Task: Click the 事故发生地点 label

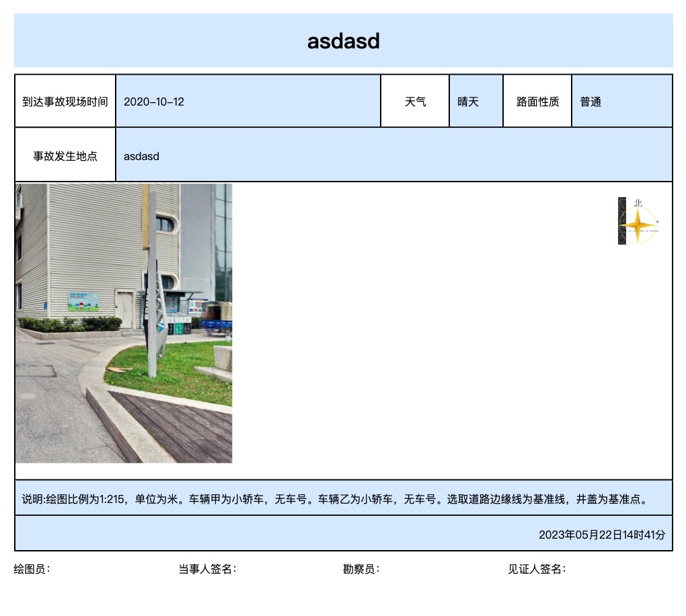Action: point(65,156)
